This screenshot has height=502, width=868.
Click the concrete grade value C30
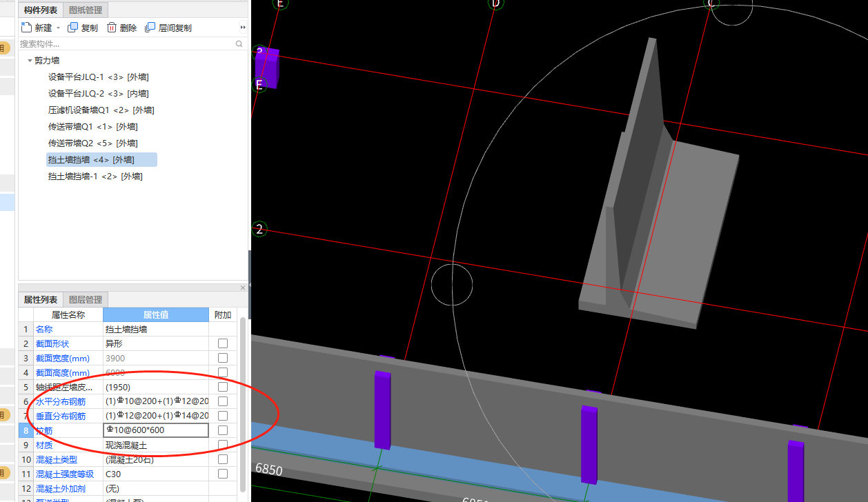(113, 474)
